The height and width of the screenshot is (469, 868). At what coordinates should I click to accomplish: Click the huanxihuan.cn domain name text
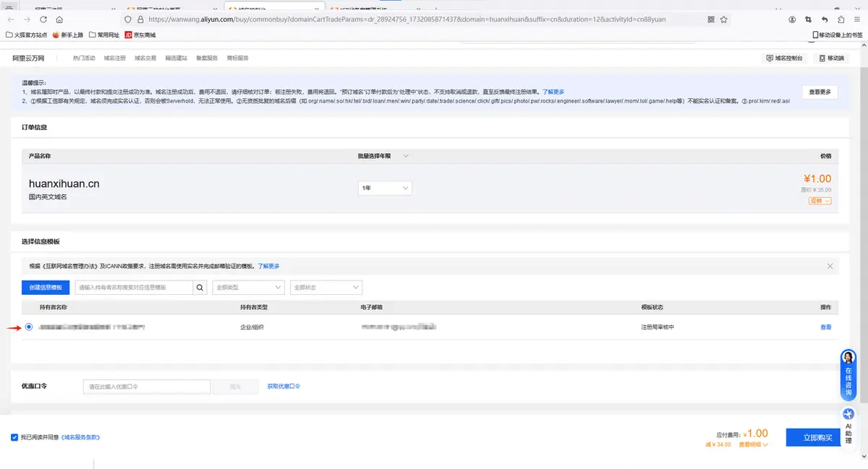coord(64,184)
